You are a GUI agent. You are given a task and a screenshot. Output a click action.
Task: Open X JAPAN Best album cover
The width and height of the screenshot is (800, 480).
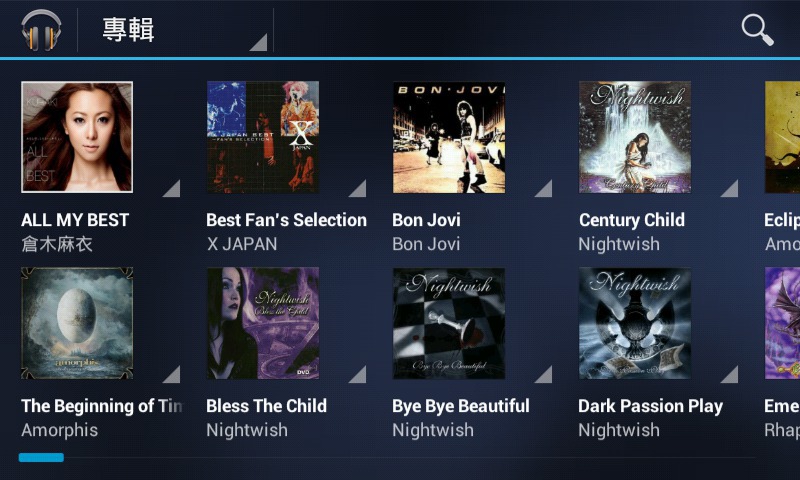(x=263, y=137)
